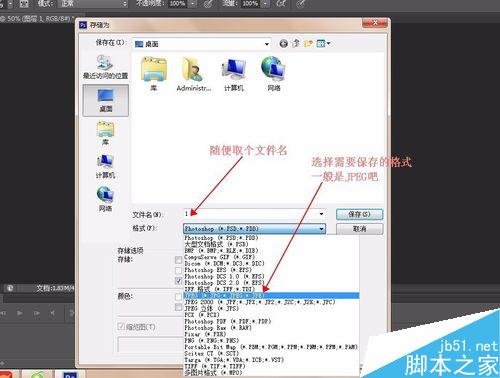Select 计算机 in the places sidebar
This screenshot has width=500, height=378.
click(x=105, y=166)
